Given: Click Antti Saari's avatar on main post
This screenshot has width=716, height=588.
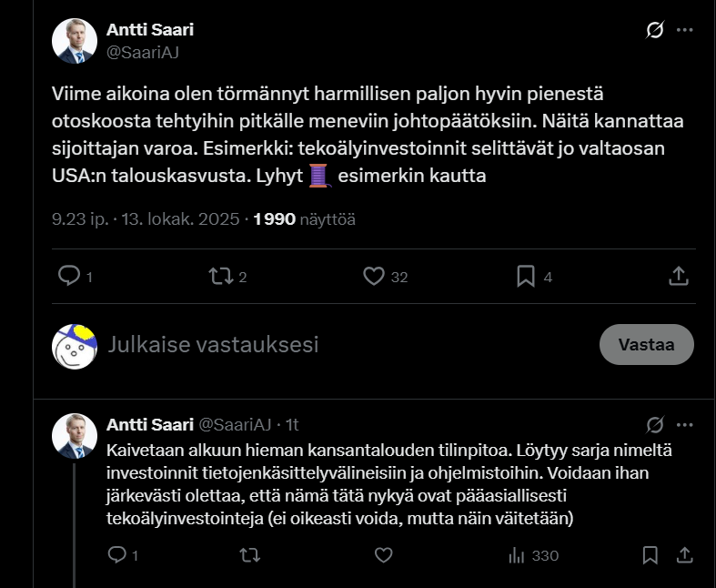Looking at the screenshot, I should pyautogui.click(x=74, y=41).
